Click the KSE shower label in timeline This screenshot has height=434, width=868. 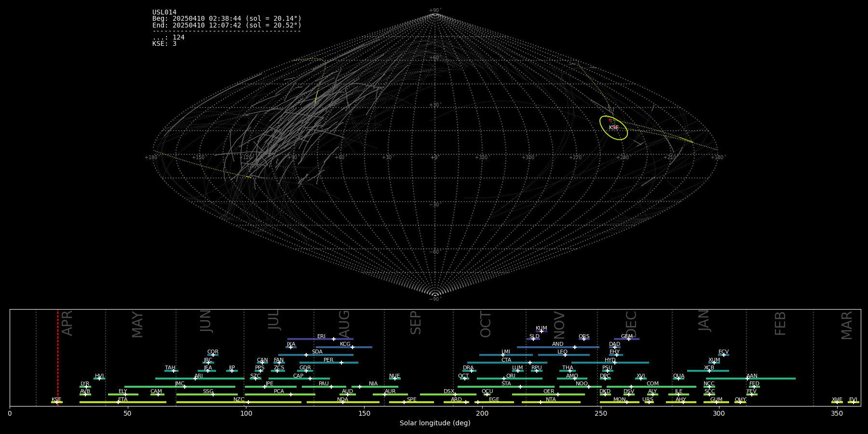(x=56, y=400)
